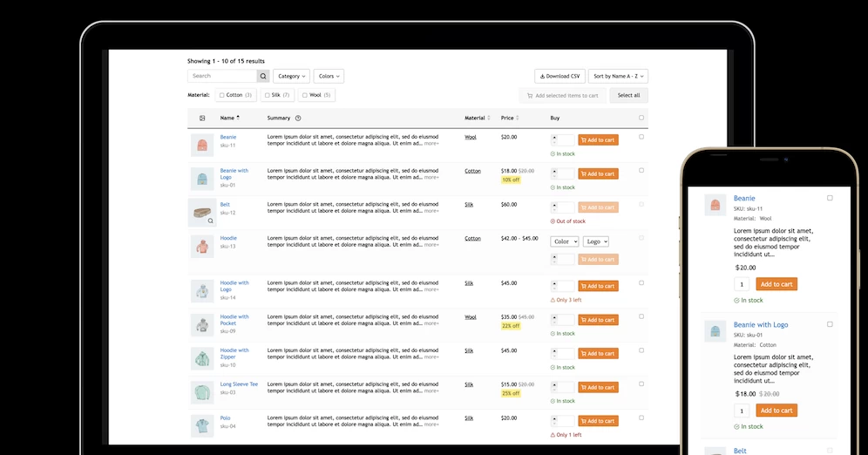Toggle the Cotton material filter checkbox

click(222, 95)
